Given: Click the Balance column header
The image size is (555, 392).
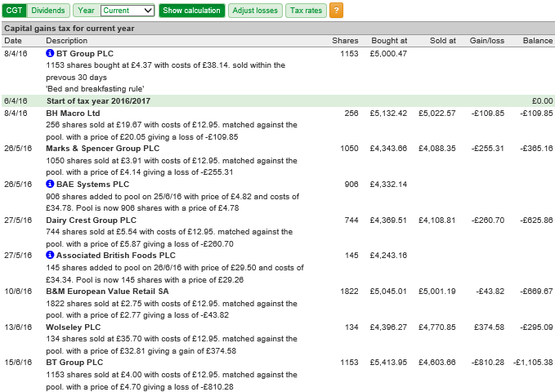Looking at the screenshot, I should pos(538,41).
